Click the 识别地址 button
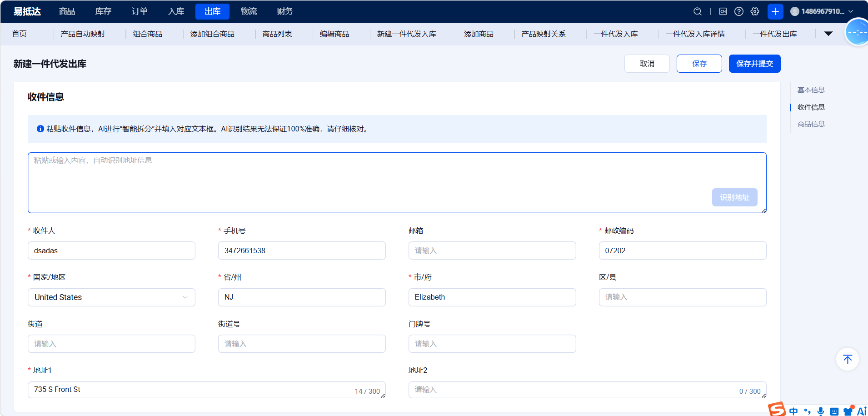The width and height of the screenshot is (868, 416). (735, 197)
